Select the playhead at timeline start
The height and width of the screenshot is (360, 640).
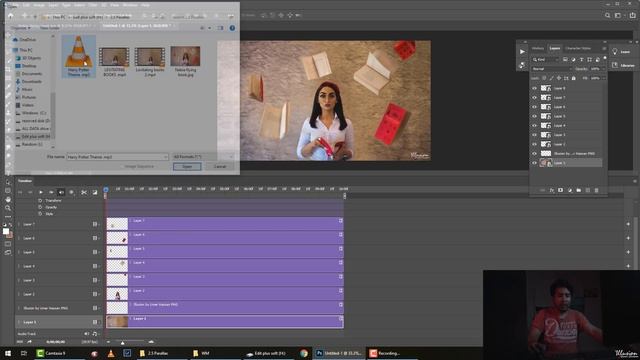[106, 190]
